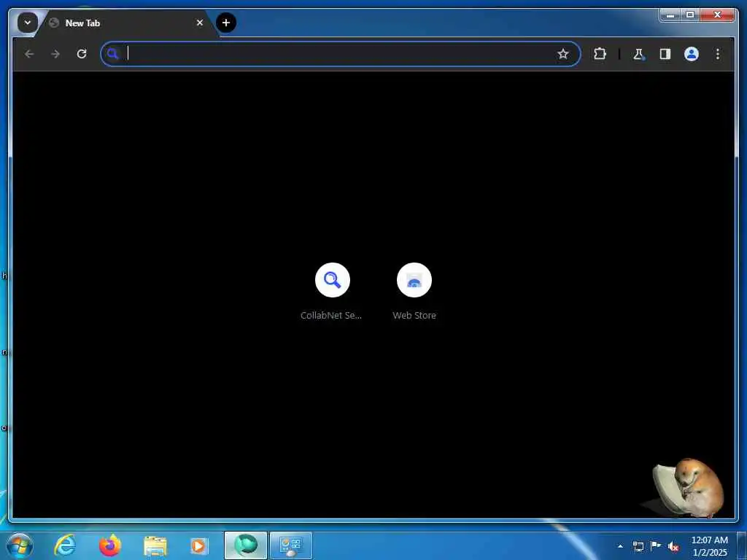This screenshot has height=560, width=747.
Task: Launch Firefox from taskbar
Action: 109,545
